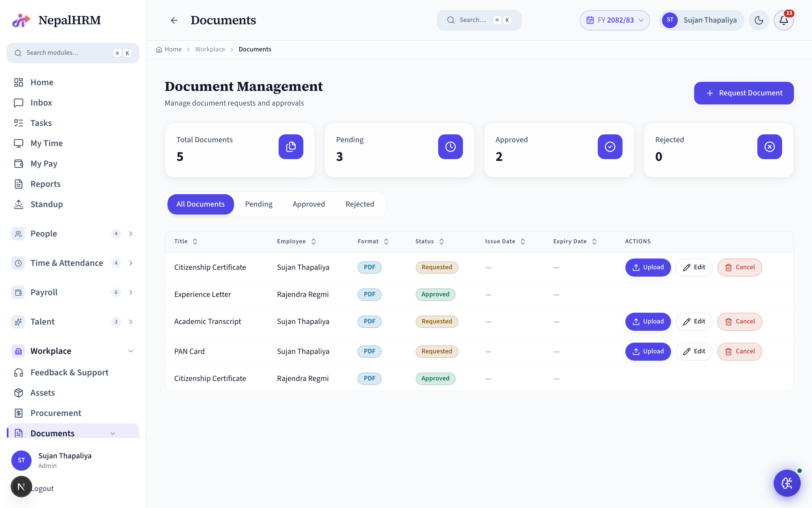
Task: Expand the Talent section
Action: (73, 321)
